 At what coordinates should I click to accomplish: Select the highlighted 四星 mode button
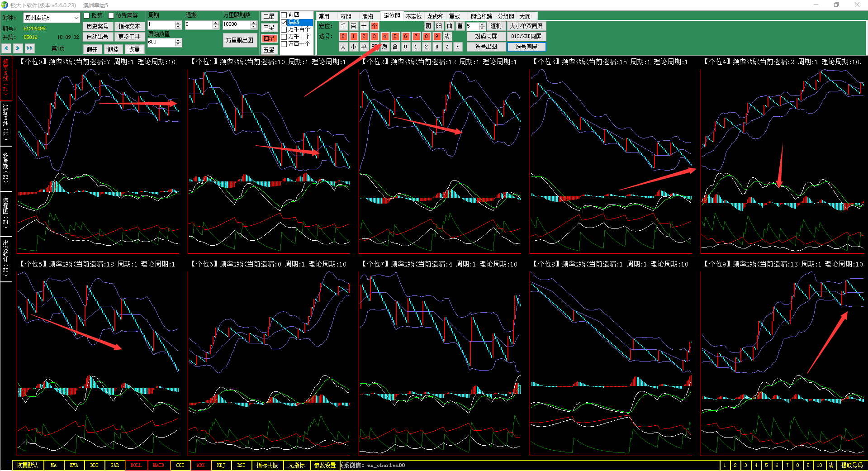[x=269, y=38]
